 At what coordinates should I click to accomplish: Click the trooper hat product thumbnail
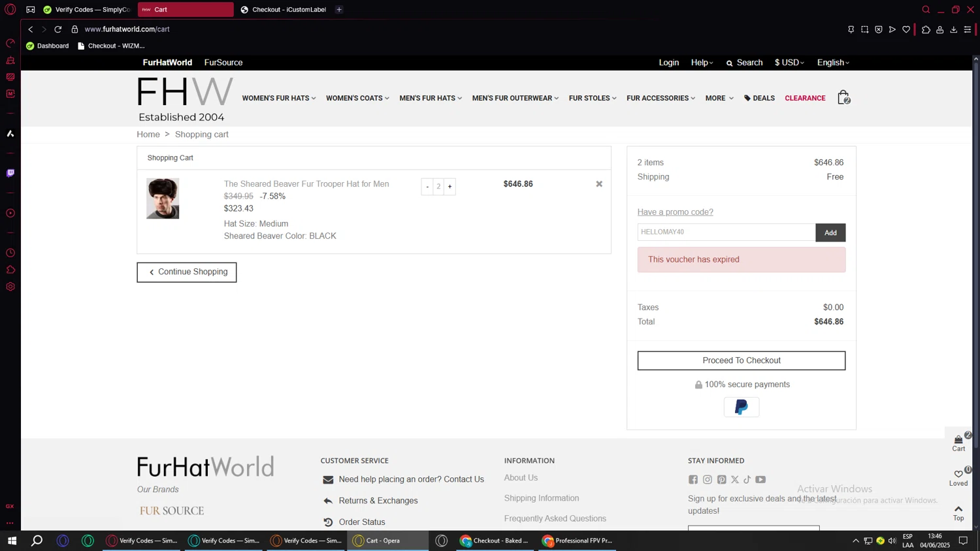163,198
